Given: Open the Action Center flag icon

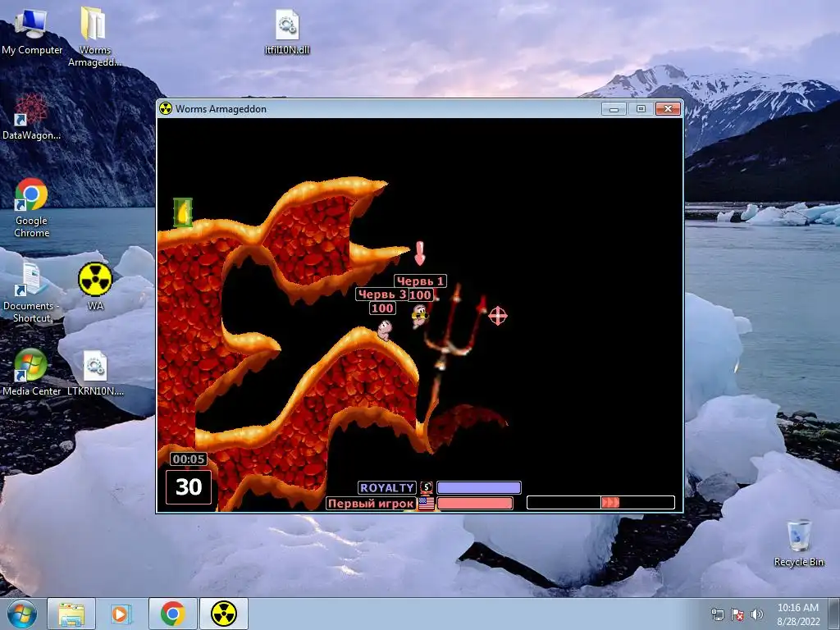Looking at the screenshot, I should click(x=737, y=614).
